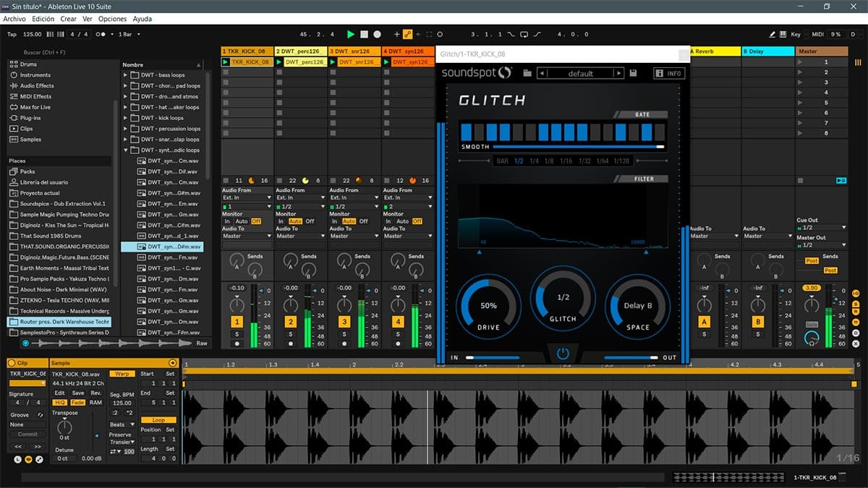Open the Cue Out dropdown
Viewport: 868px width, 488px height.
[821, 228]
